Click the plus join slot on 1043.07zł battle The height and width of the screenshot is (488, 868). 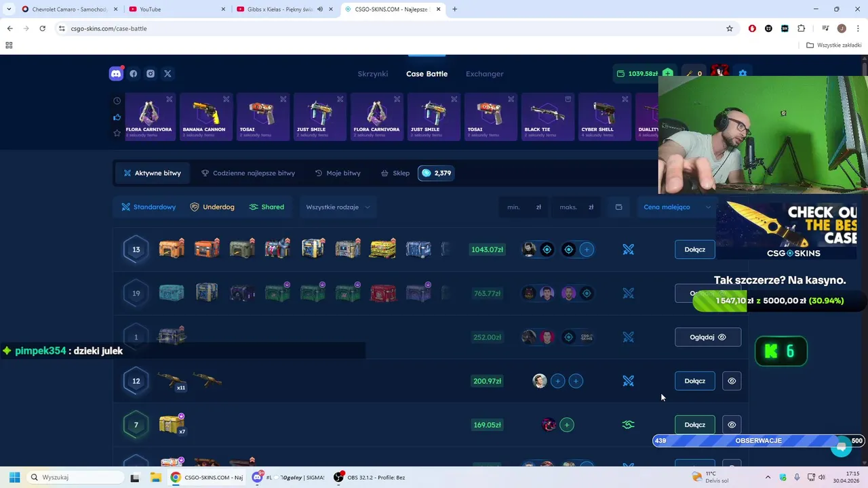tap(587, 249)
